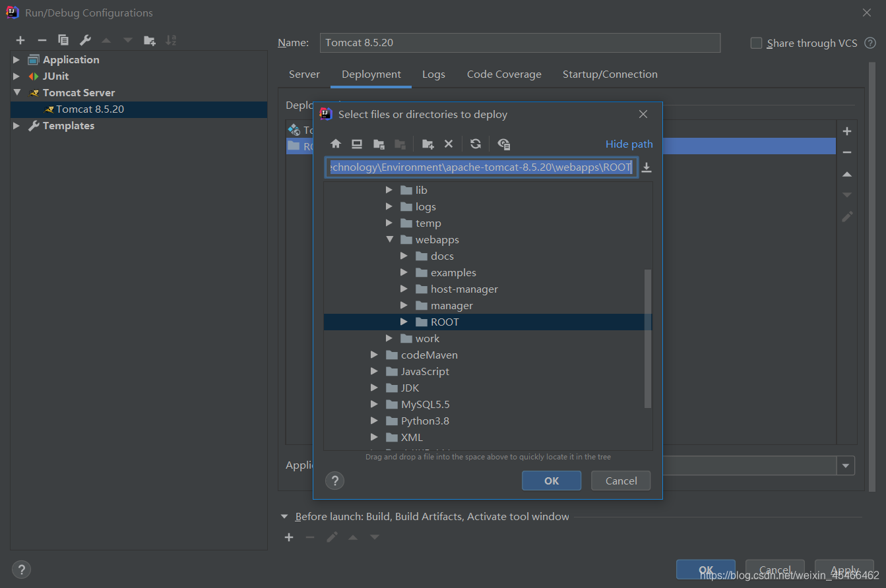
Task: Click the help icon next to Share through VCS
Action: pos(870,43)
